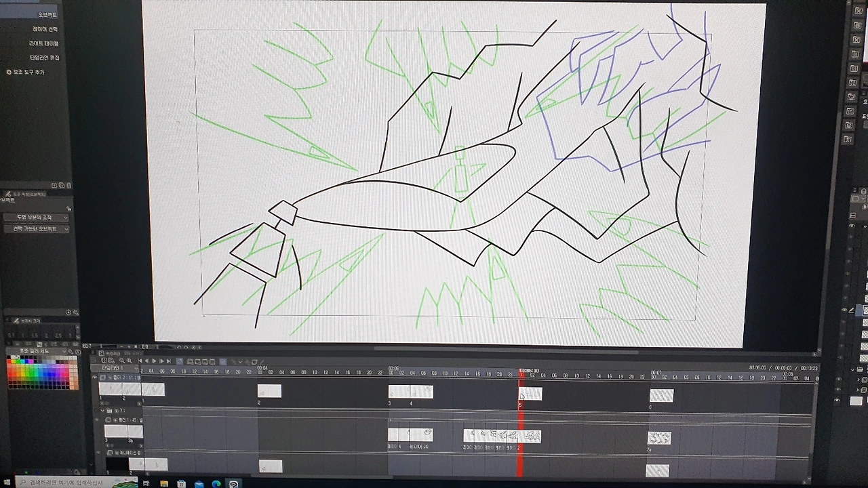Screen dimensions: 868x488
Task: Collapse the folder track in the timeline
Action: [x=102, y=411]
